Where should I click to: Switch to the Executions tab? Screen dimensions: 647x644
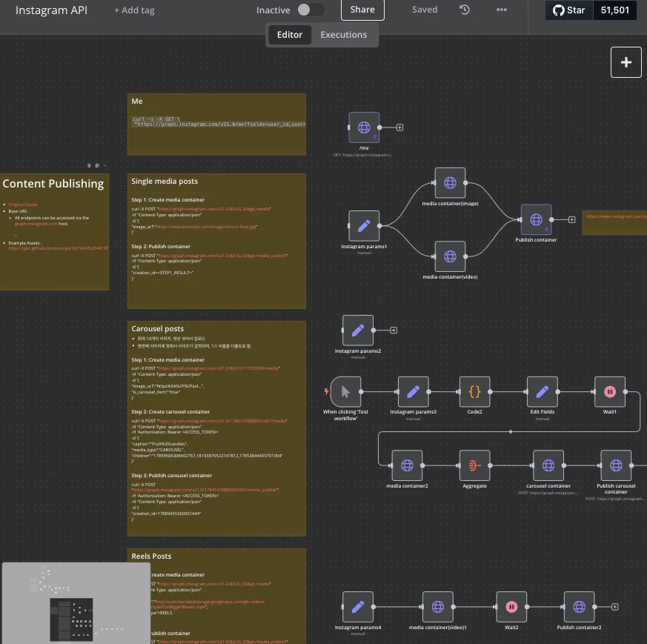[344, 35]
